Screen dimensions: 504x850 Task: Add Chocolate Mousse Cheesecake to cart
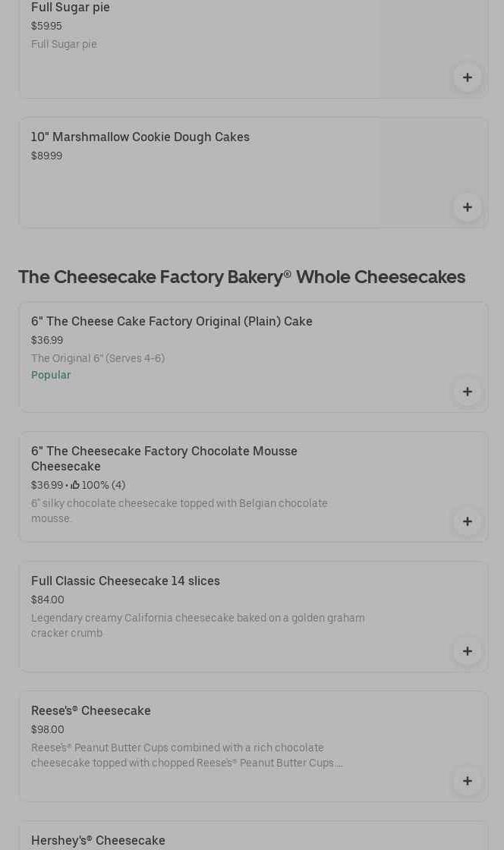pos(467,521)
